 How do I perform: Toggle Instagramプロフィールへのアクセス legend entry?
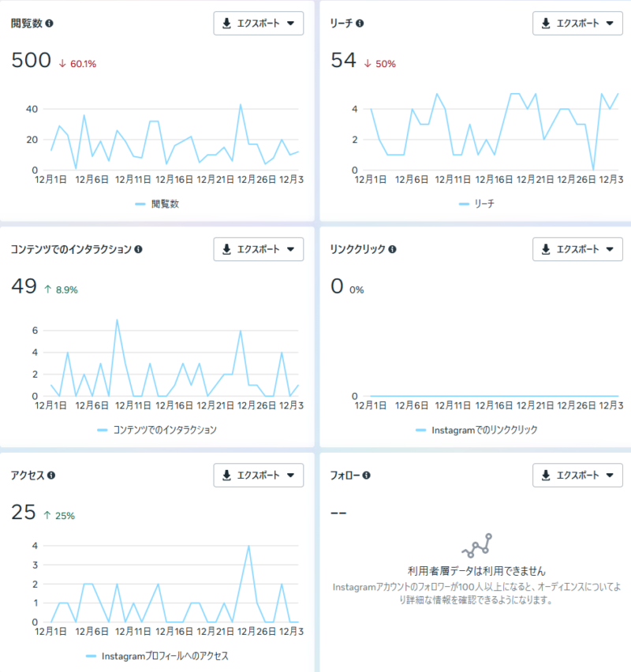(x=156, y=656)
